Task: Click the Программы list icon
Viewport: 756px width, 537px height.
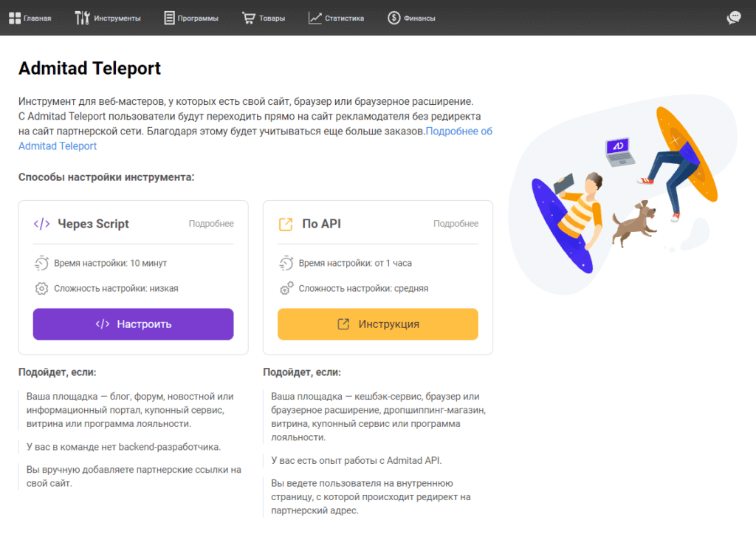Action: (169, 18)
